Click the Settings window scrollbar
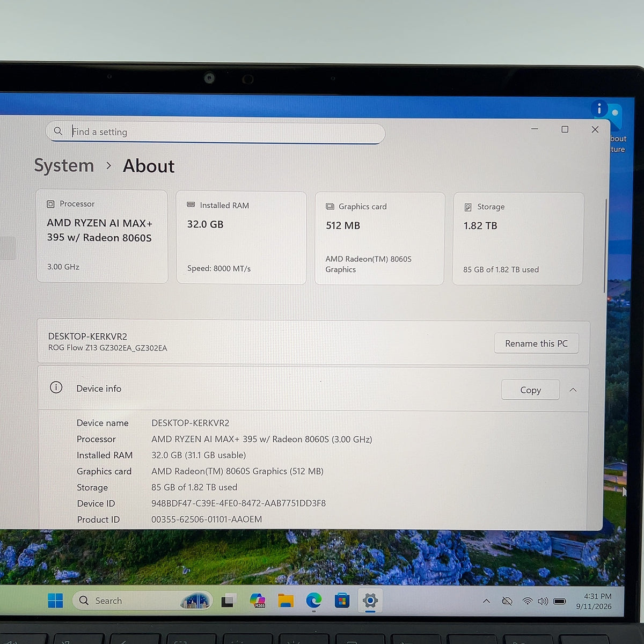 [605, 246]
